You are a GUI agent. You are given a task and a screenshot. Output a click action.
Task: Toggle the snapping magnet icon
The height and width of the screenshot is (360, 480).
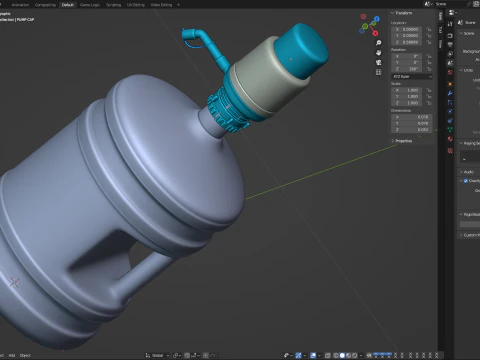coord(187,355)
